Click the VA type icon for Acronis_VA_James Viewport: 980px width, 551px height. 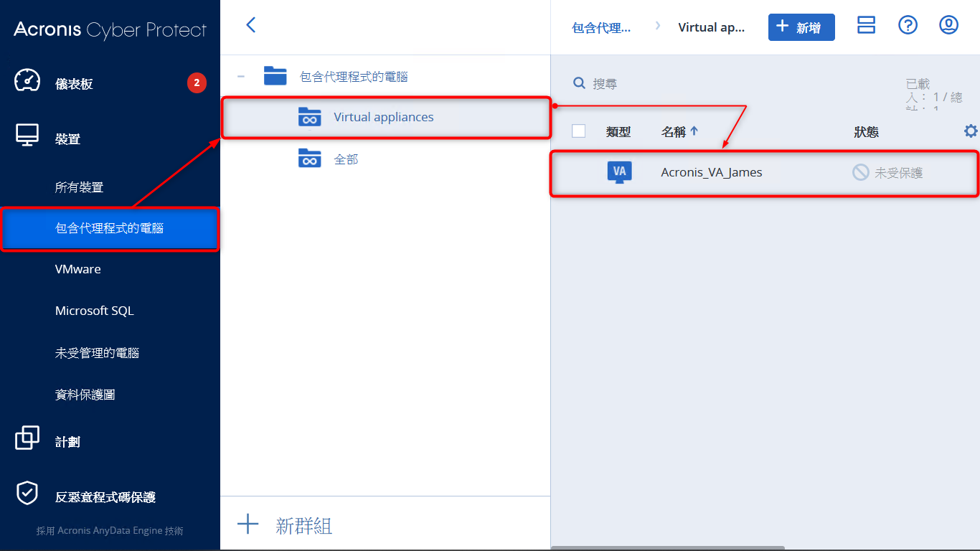[620, 172]
